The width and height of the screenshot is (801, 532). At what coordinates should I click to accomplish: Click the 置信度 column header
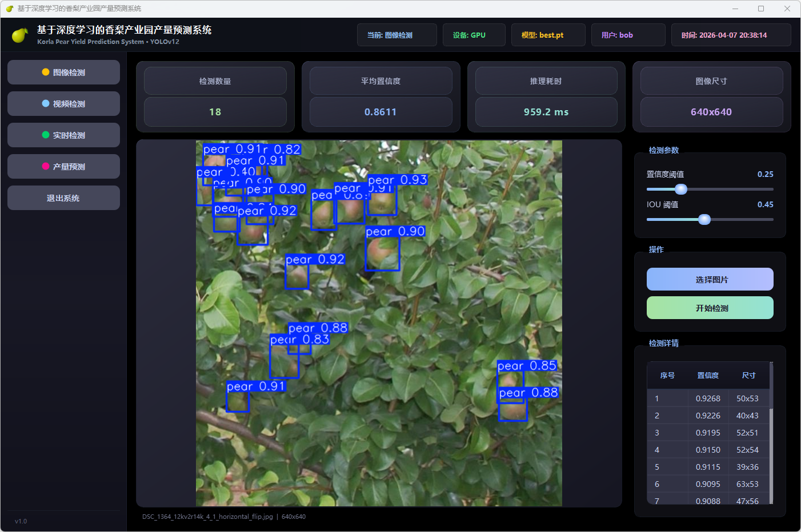click(x=708, y=376)
